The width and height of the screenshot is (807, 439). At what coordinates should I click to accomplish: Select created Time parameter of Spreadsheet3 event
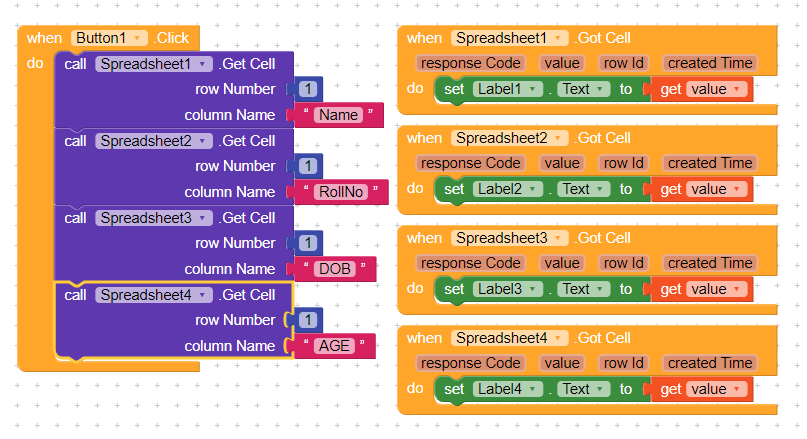pyautogui.click(x=710, y=262)
